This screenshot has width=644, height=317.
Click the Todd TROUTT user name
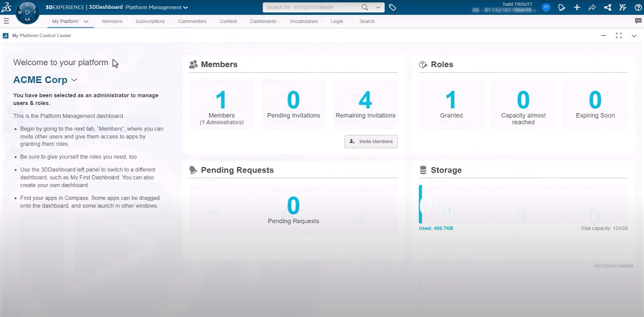click(x=517, y=4)
